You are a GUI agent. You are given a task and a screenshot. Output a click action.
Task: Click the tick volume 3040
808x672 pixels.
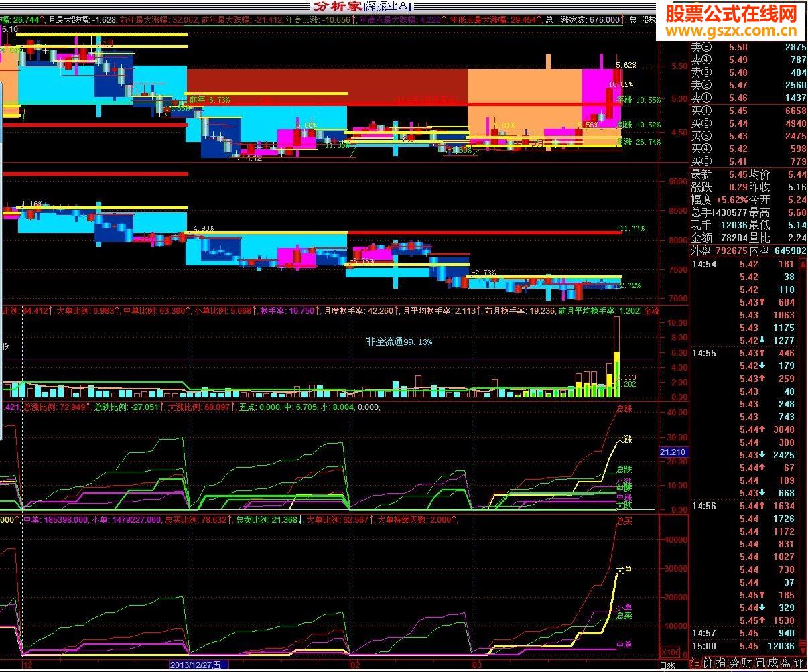783,429
